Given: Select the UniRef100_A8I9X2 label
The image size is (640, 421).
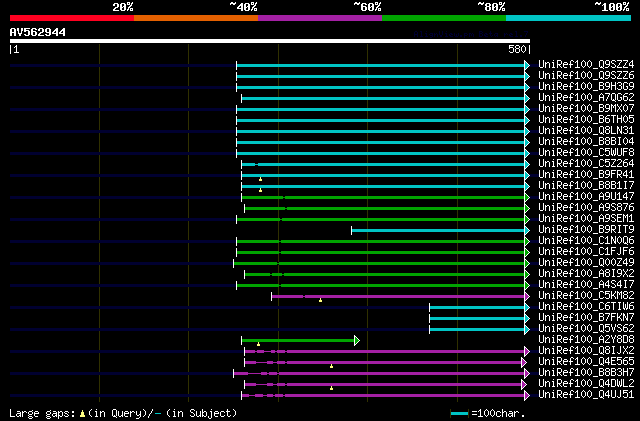Looking at the screenshot, I should pos(586,274).
